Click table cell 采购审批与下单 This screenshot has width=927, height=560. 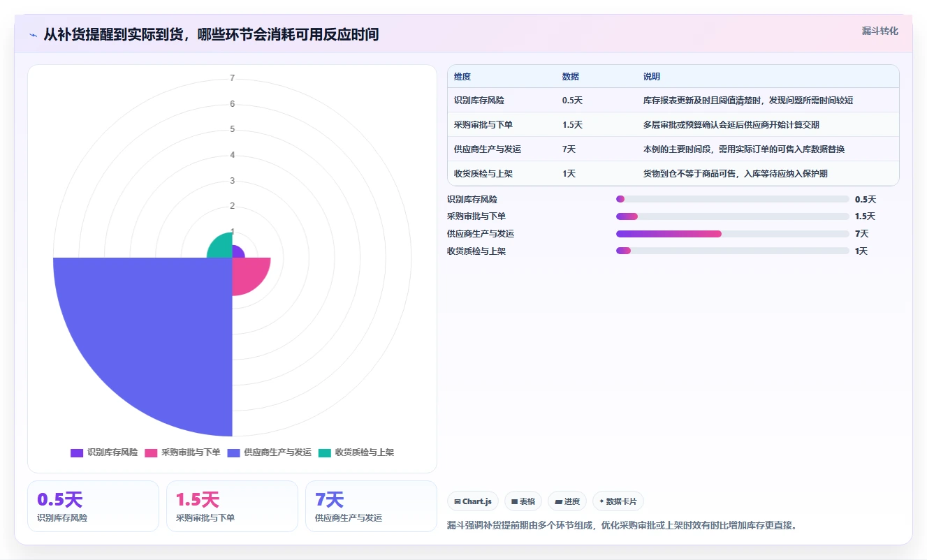pos(483,125)
